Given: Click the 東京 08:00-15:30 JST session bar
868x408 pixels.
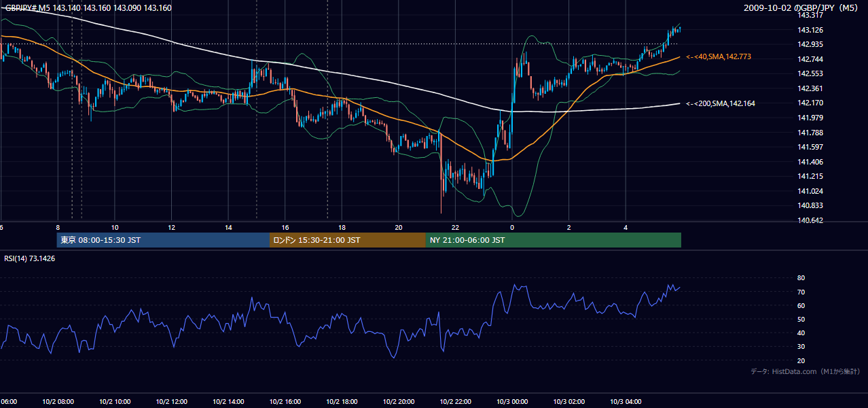Looking at the screenshot, I should 163,240.
